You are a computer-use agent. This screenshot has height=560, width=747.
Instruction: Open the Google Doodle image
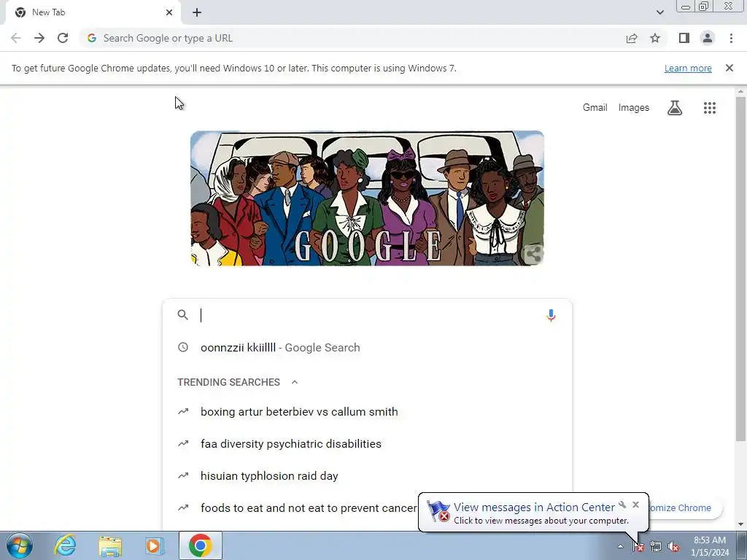click(x=367, y=198)
